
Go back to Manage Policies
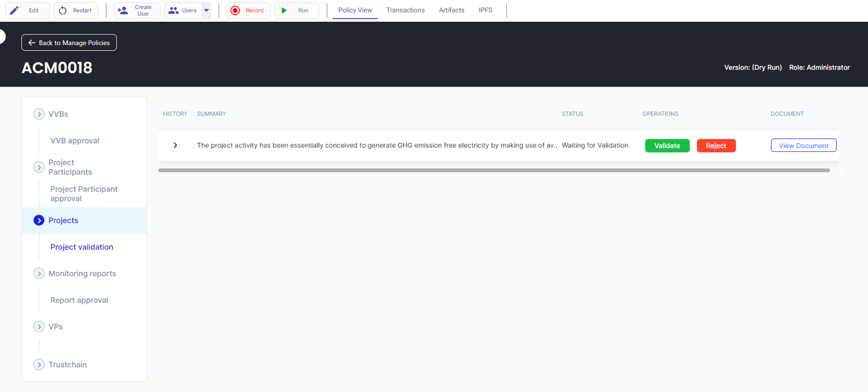69,43
